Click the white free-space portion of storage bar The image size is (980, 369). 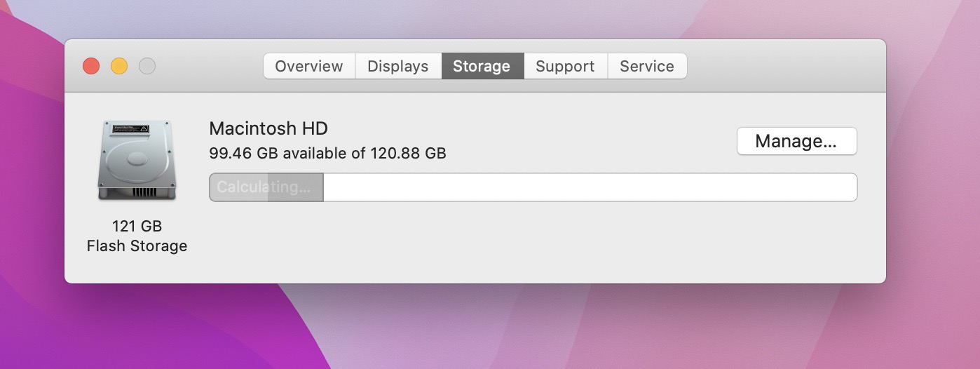coord(589,187)
